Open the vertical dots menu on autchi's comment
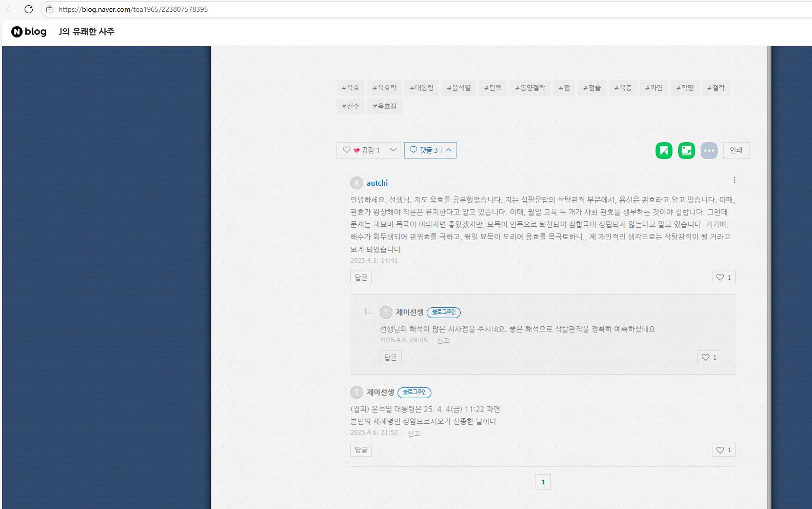This screenshot has width=812, height=509. click(x=735, y=180)
